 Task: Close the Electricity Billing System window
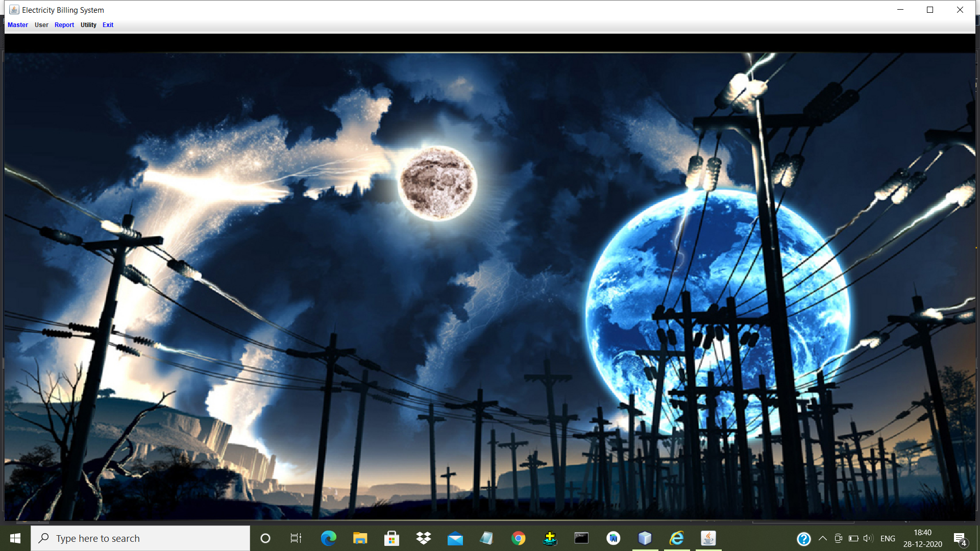point(960,10)
